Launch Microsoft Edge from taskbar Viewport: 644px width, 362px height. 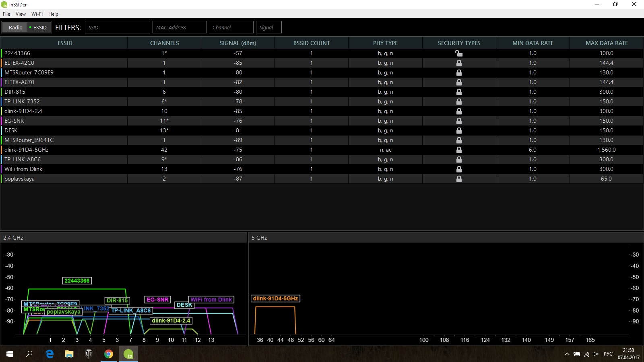[x=50, y=354]
